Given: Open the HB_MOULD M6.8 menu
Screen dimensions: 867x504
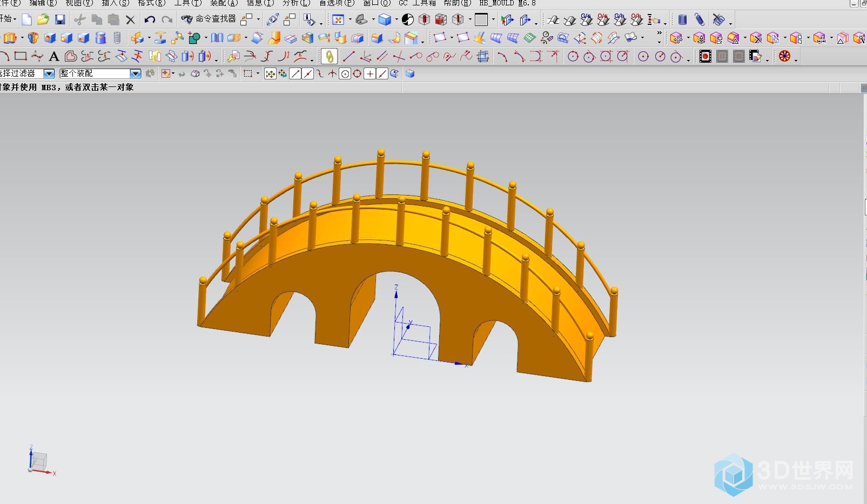Looking at the screenshot, I should 508,3.
